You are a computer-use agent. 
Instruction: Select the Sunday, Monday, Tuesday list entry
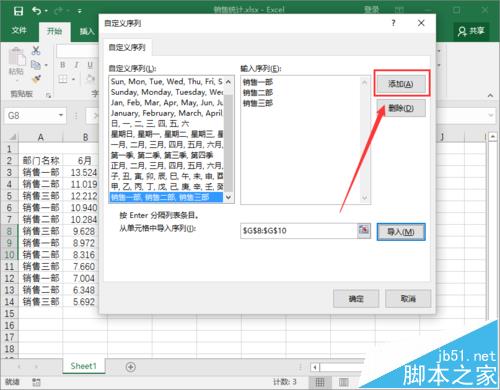pos(167,92)
